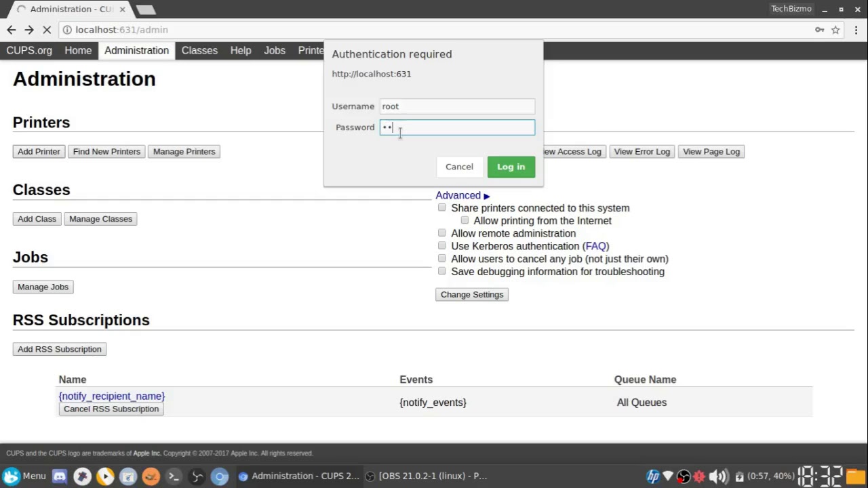Go to Home tab in CUPS nav
The image size is (868, 488).
pyautogui.click(x=78, y=51)
